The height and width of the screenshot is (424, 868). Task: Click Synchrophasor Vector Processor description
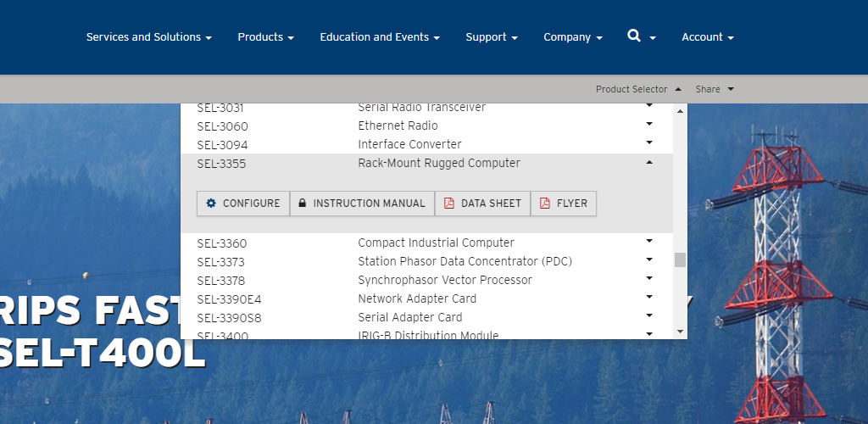(x=445, y=280)
